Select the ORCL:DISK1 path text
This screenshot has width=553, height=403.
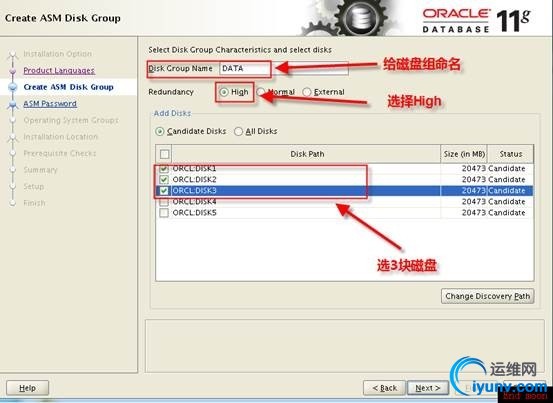(x=194, y=169)
